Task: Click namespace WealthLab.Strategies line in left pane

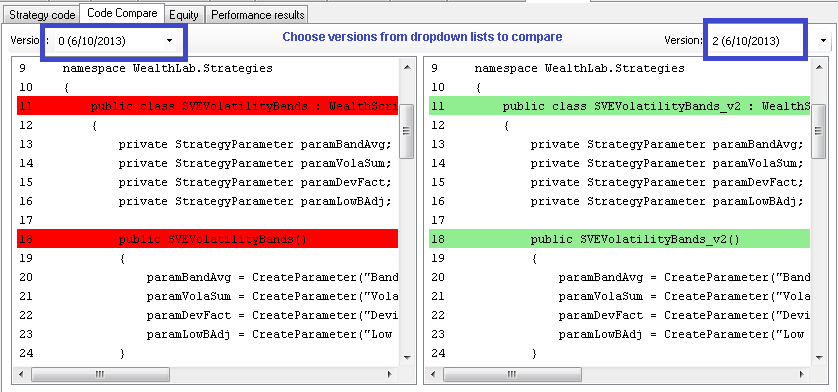Action: (167, 68)
